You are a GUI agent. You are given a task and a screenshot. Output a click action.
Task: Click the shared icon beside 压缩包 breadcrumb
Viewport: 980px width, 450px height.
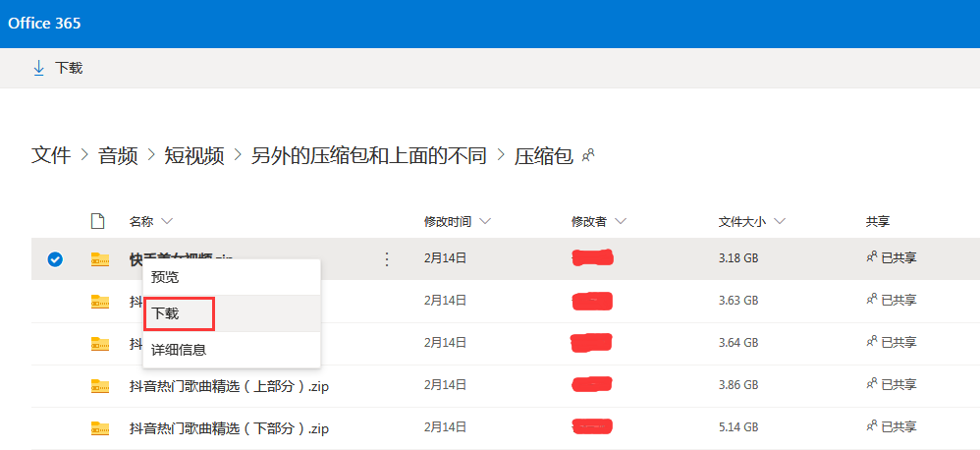point(588,155)
